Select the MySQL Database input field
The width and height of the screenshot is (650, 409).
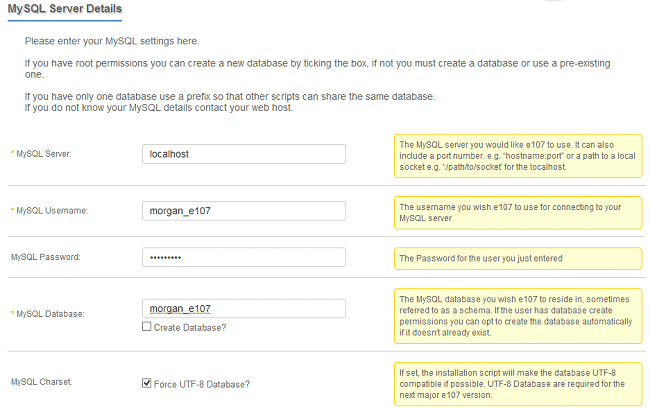pyautogui.click(x=244, y=308)
